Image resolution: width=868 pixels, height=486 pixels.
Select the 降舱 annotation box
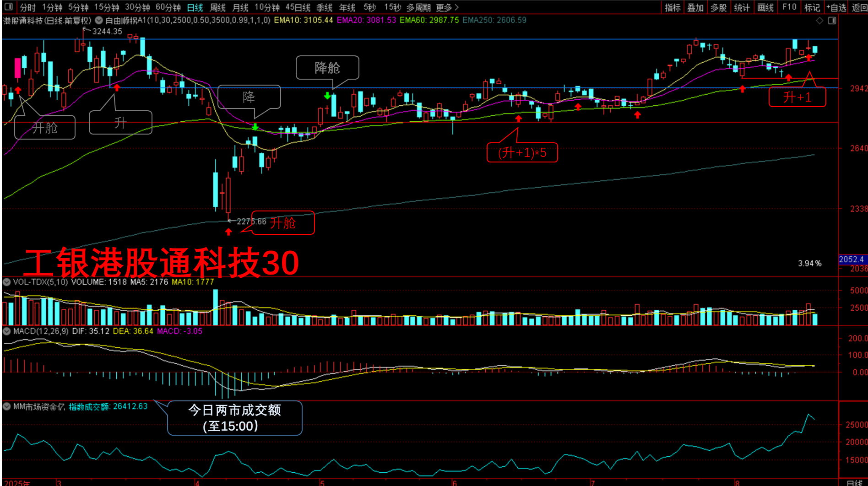click(327, 68)
